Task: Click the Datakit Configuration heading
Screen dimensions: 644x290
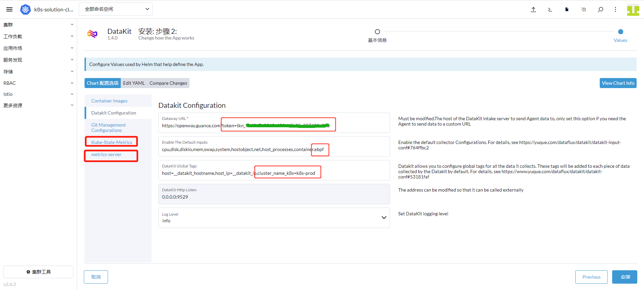Action: 192,105
